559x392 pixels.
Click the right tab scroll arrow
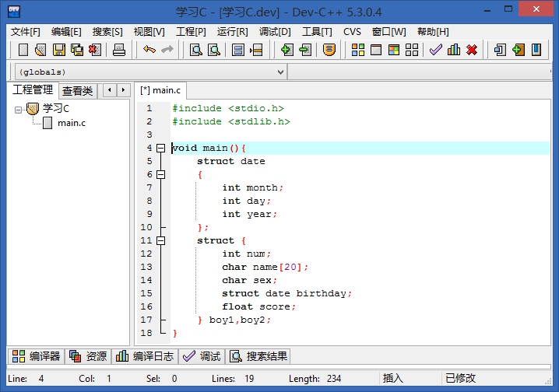[x=123, y=90]
